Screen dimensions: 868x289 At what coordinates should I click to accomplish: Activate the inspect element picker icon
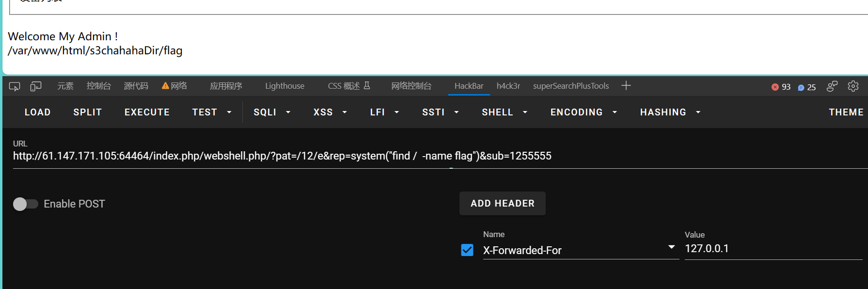pos(15,86)
